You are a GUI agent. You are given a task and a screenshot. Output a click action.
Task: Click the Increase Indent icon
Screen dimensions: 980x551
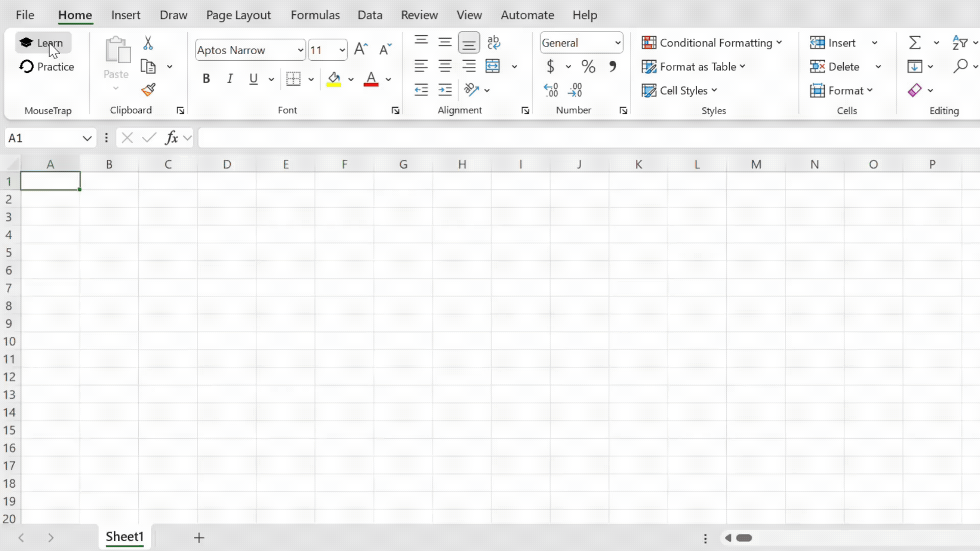445,90
